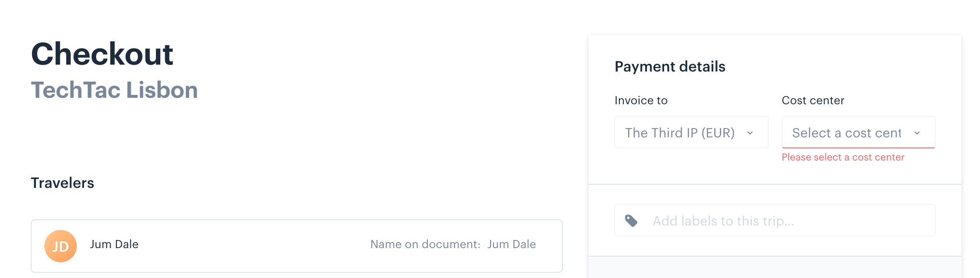The width and height of the screenshot is (980, 278).
Task: Click the red Please select a cost center message
Action: pyautogui.click(x=843, y=157)
